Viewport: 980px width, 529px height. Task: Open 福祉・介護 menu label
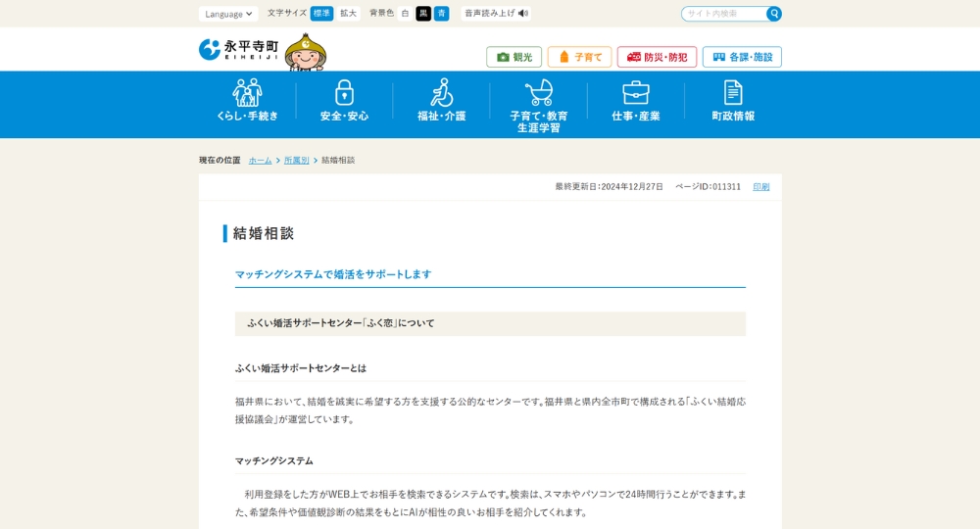[442, 117]
